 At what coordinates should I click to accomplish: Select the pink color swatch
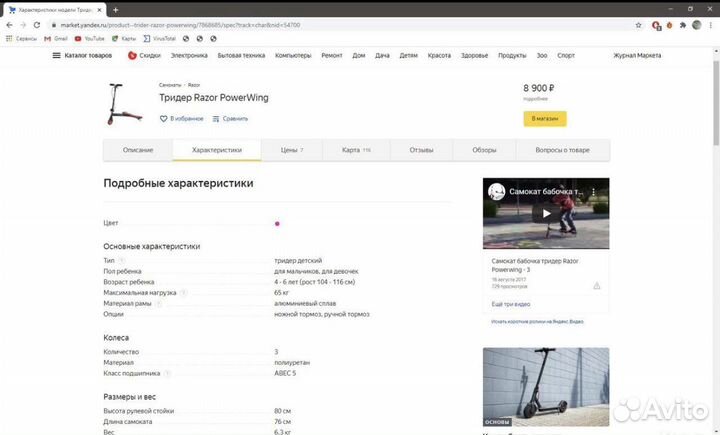tap(277, 223)
